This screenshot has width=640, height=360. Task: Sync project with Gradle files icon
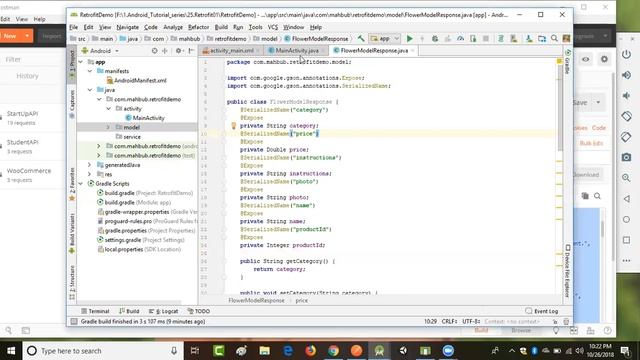(x=501, y=39)
